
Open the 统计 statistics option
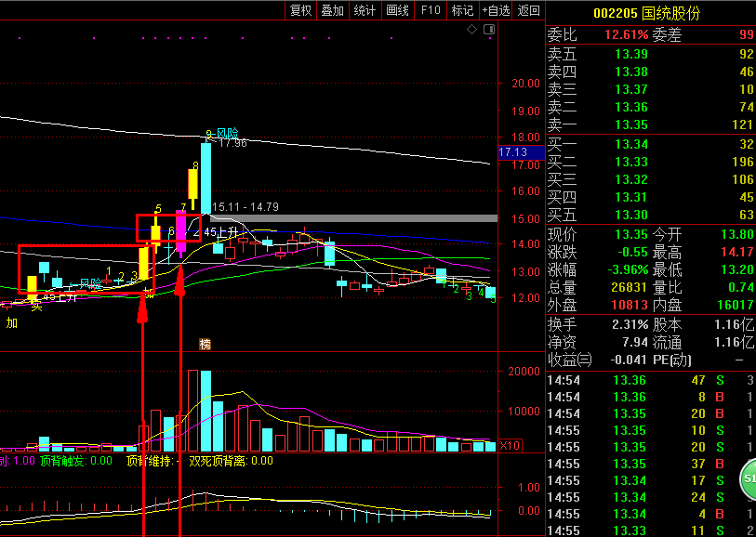coord(365,10)
